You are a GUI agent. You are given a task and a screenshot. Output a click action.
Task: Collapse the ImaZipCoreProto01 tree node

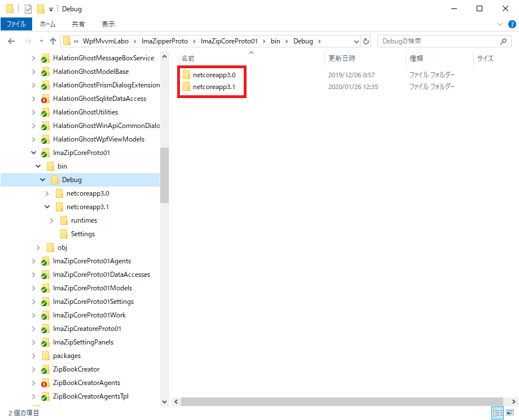[x=33, y=153]
